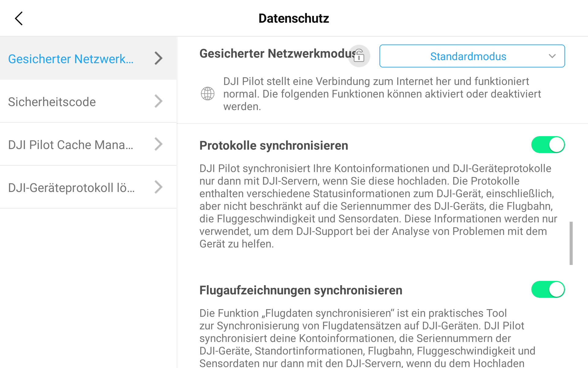Open DJI-Geräteprotokoll löschen section
588x368 pixels.
click(x=71, y=188)
